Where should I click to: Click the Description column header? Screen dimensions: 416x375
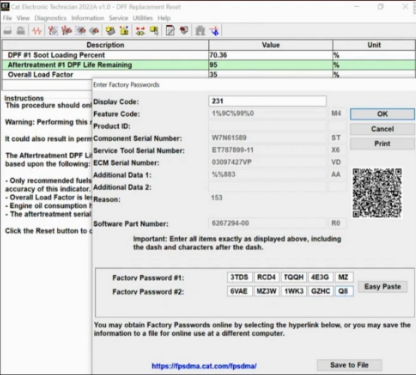click(x=105, y=45)
